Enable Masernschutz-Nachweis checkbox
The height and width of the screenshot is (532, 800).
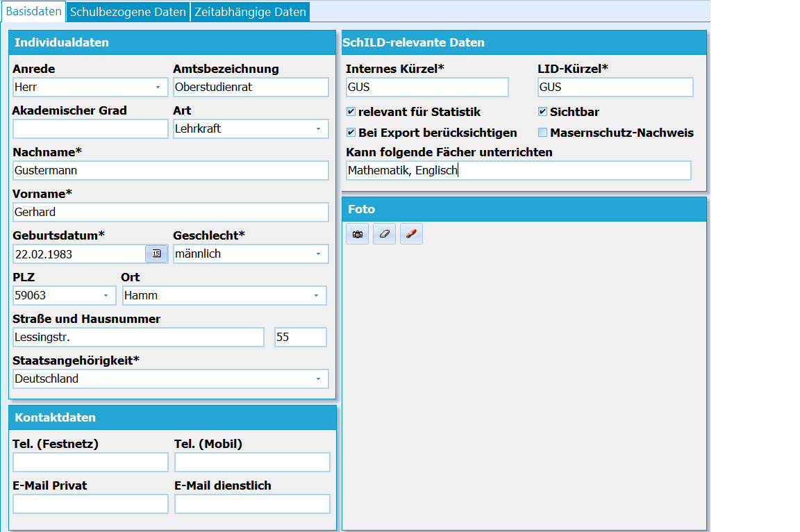[x=543, y=133]
